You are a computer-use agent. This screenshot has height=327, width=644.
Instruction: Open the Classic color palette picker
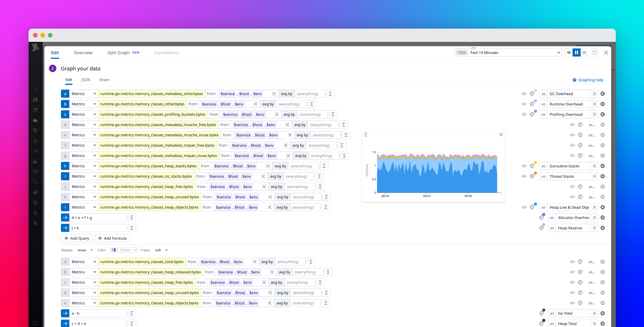point(124,250)
